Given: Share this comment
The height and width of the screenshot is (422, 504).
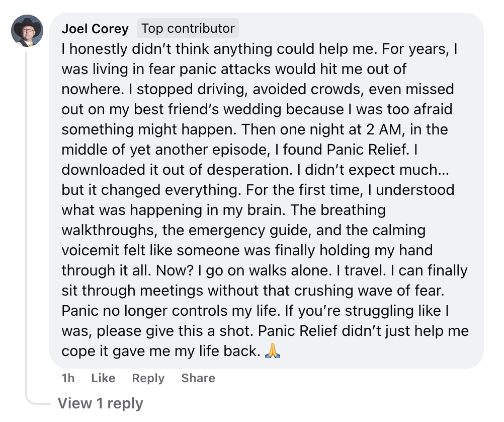Looking at the screenshot, I should pos(198,378).
